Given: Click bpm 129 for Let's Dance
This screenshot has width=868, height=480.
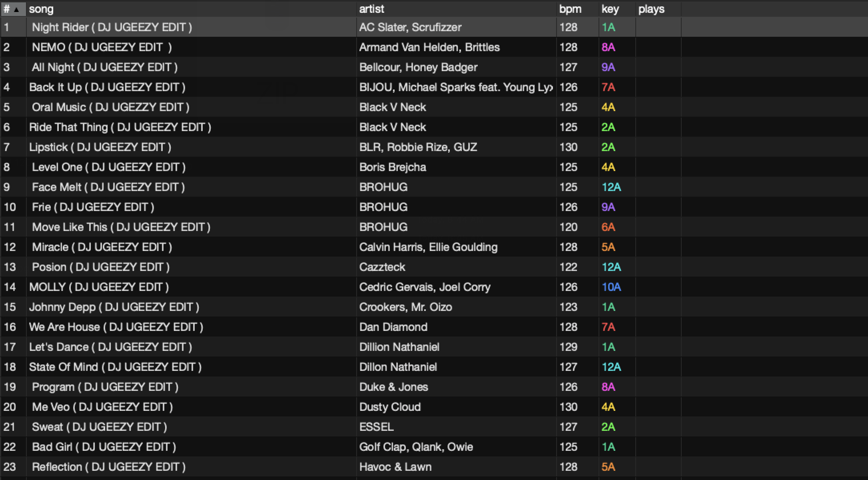Looking at the screenshot, I should point(568,347).
